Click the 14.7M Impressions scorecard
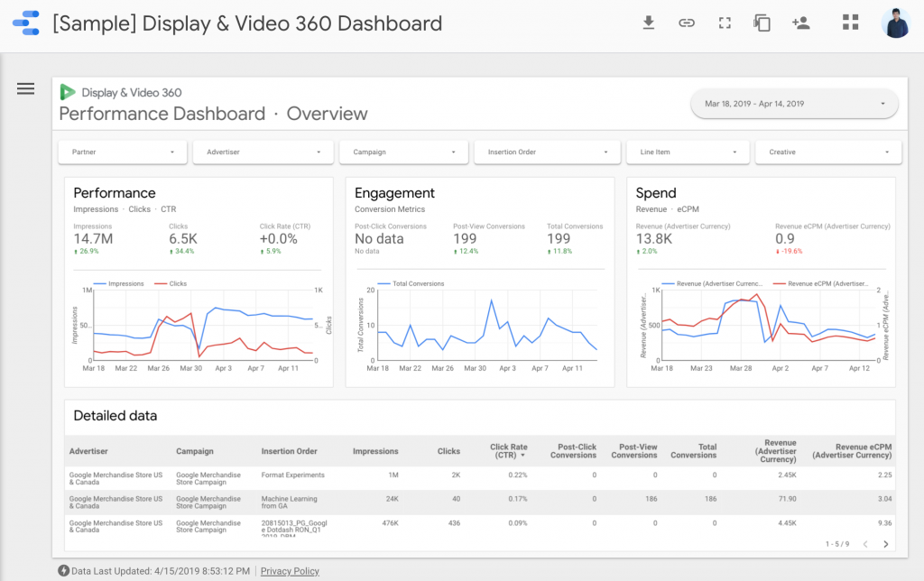 pyautogui.click(x=93, y=239)
